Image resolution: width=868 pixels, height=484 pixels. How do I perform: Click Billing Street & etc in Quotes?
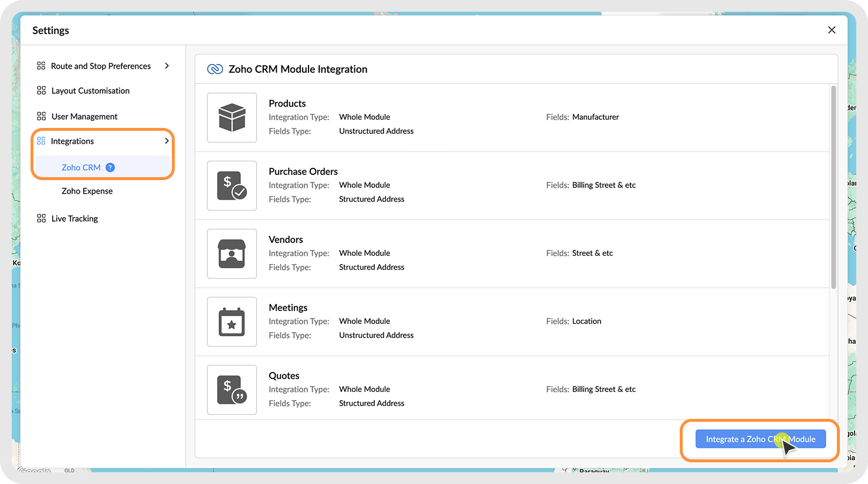click(x=604, y=390)
